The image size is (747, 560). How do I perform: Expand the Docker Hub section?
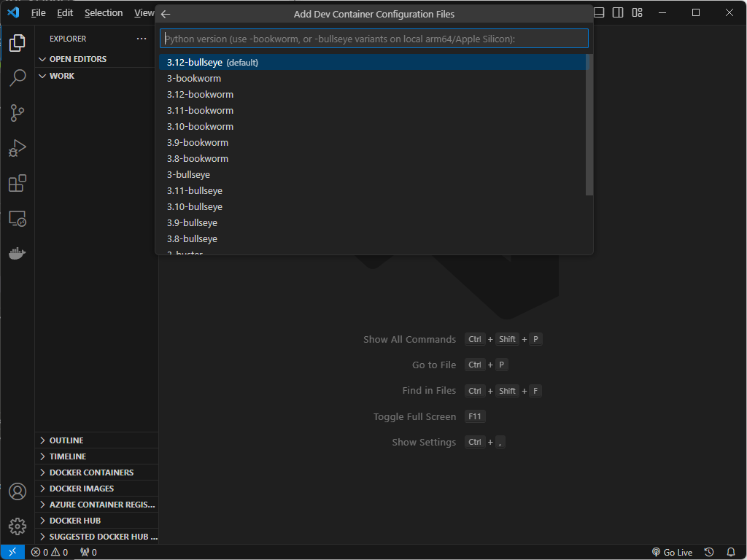pos(97,521)
